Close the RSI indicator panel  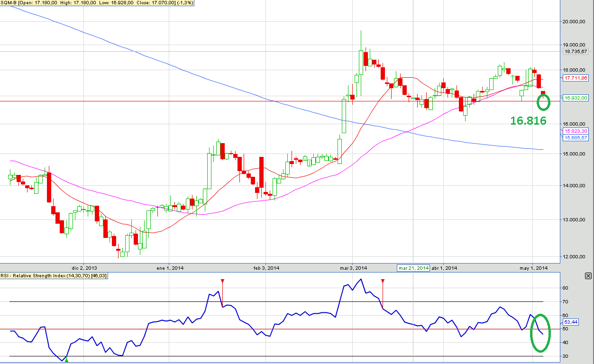point(588,276)
